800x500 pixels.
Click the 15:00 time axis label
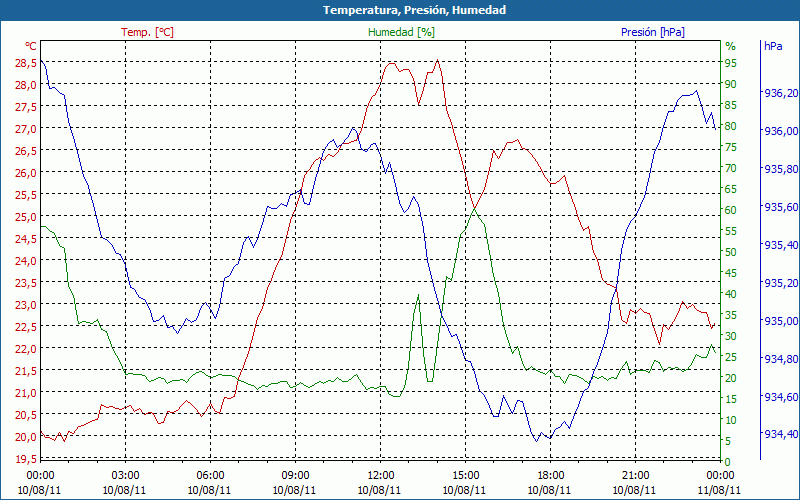point(465,476)
